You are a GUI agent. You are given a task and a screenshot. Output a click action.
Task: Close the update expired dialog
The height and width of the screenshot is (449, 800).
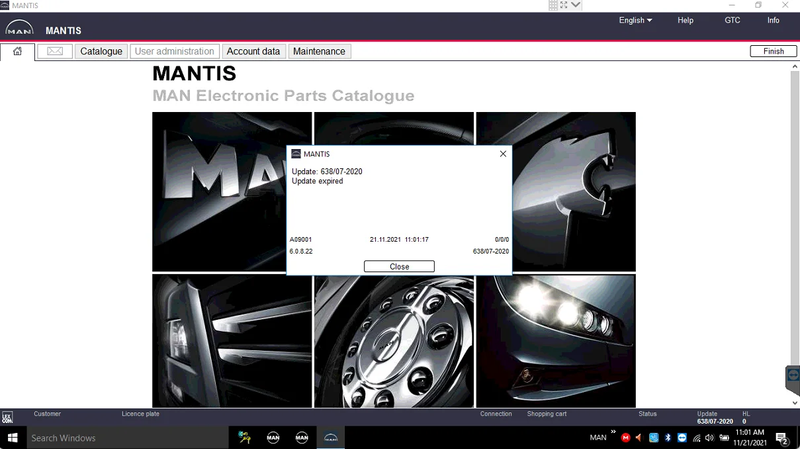click(399, 266)
